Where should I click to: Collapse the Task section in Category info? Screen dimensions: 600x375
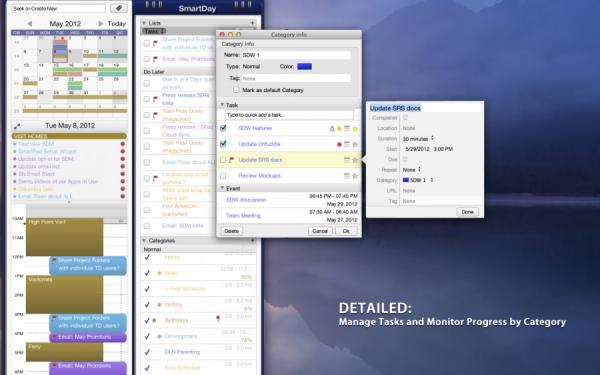(222, 105)
